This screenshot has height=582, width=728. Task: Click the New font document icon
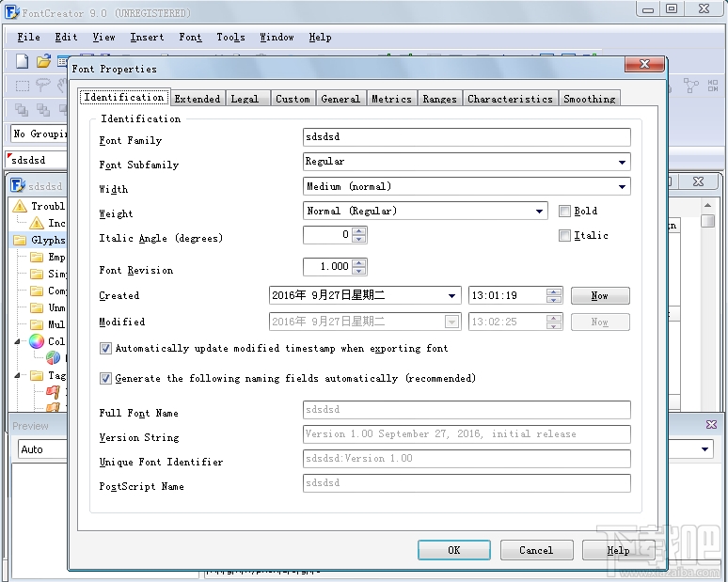(x=22, y=61)
